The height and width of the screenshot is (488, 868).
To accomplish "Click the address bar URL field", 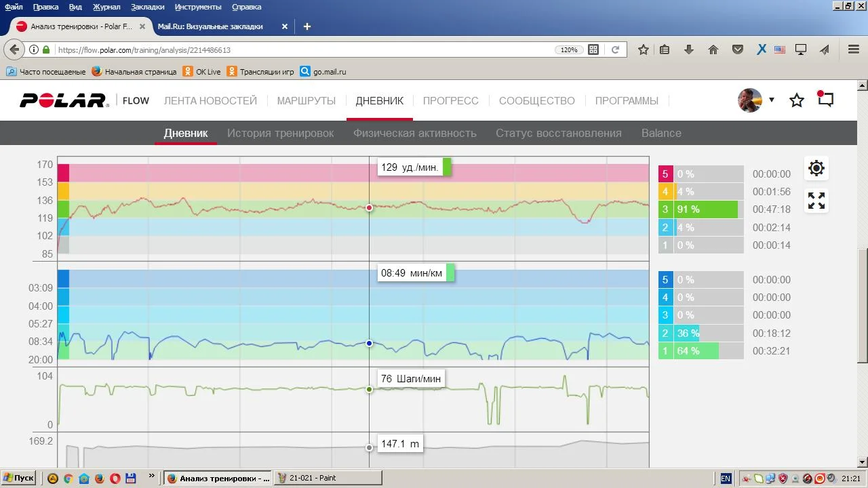I will pyautogui.click(x=305, y=49).
